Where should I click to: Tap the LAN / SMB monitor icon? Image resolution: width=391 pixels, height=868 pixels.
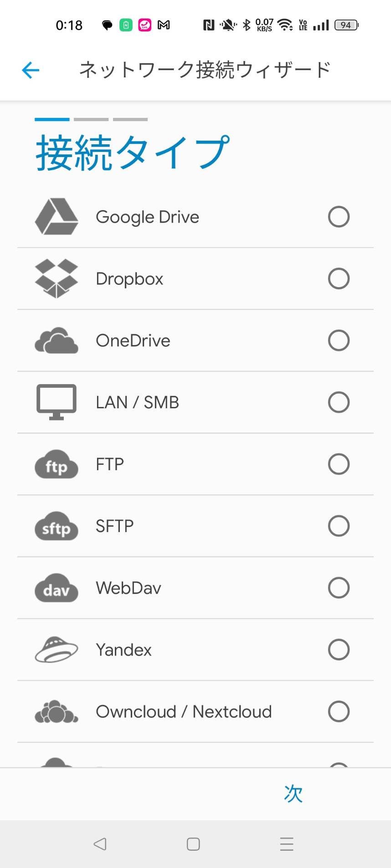tap(57, 402)
